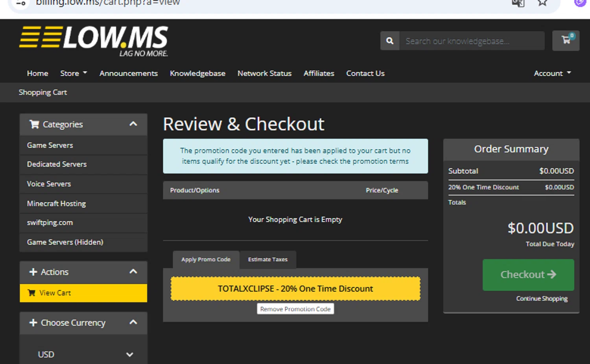
Task: Click the bookmark star icon in address bar
Action: [542, 3]
